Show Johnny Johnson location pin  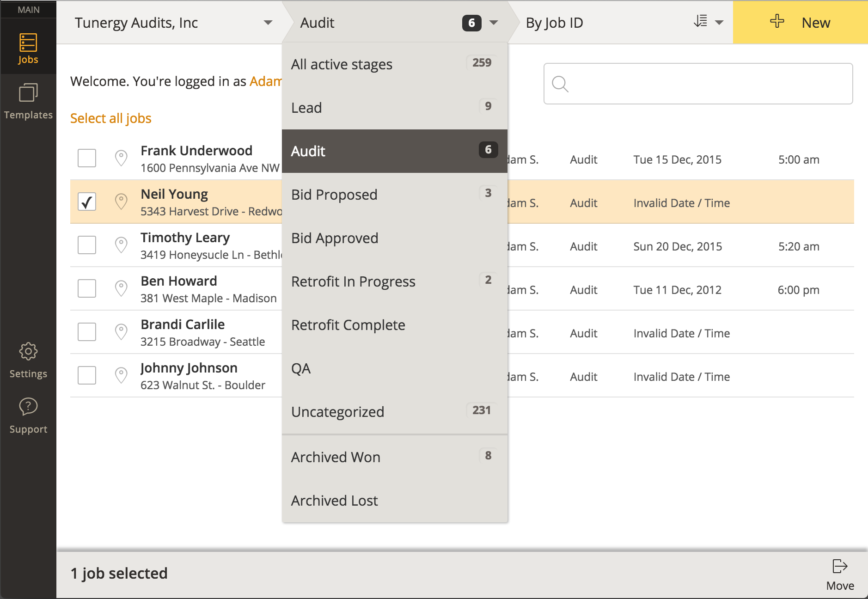(x=121, y=375)
